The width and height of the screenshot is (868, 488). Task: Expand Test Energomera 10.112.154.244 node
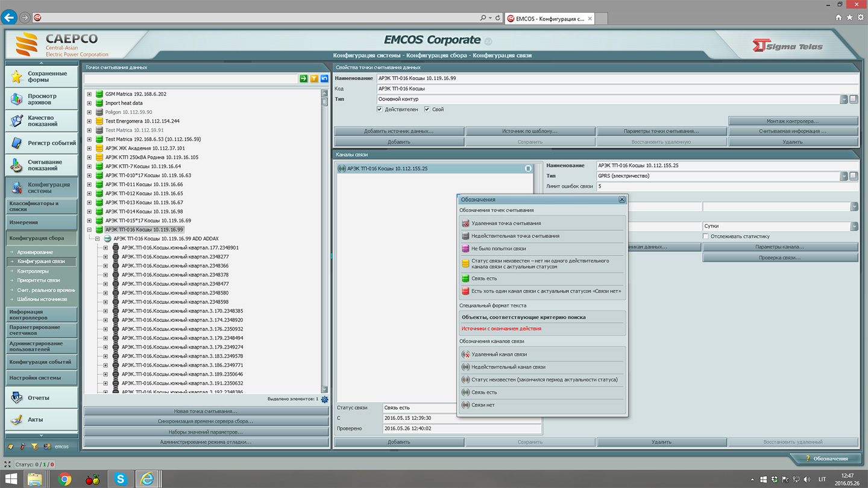point(89,121)
